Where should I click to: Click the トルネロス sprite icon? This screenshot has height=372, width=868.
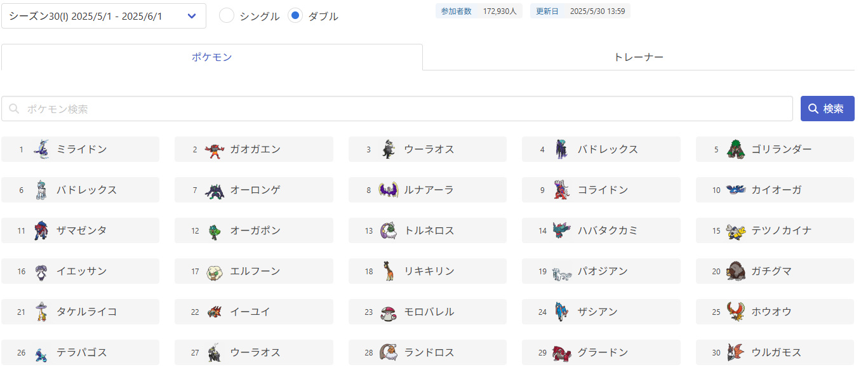click(x=389, y=230)
